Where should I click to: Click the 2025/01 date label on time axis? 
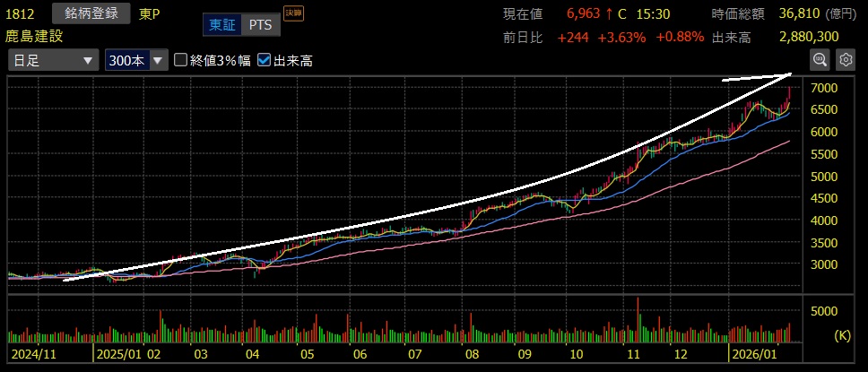click(x=118, y=354)
